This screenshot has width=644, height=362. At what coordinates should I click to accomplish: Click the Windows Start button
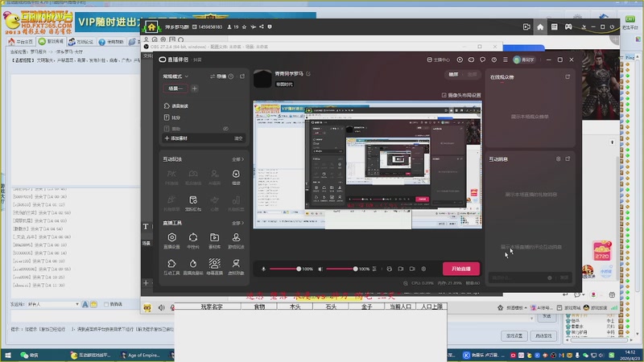(x=8, y=355)
